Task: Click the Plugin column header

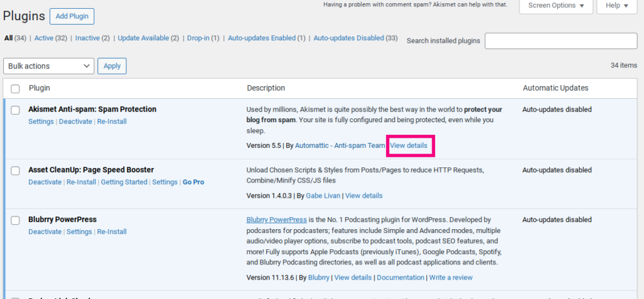Action: click(x=40, y=88)
